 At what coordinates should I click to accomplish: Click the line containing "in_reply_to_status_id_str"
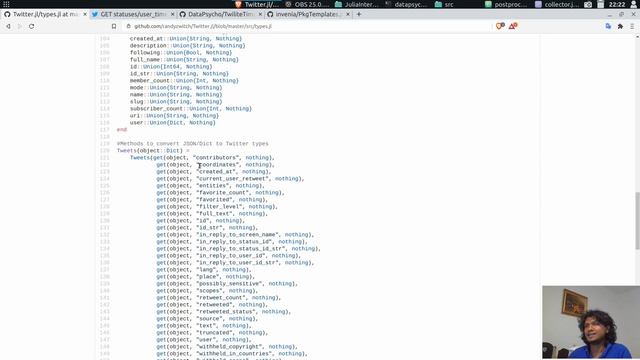click(x=238, y=249)
